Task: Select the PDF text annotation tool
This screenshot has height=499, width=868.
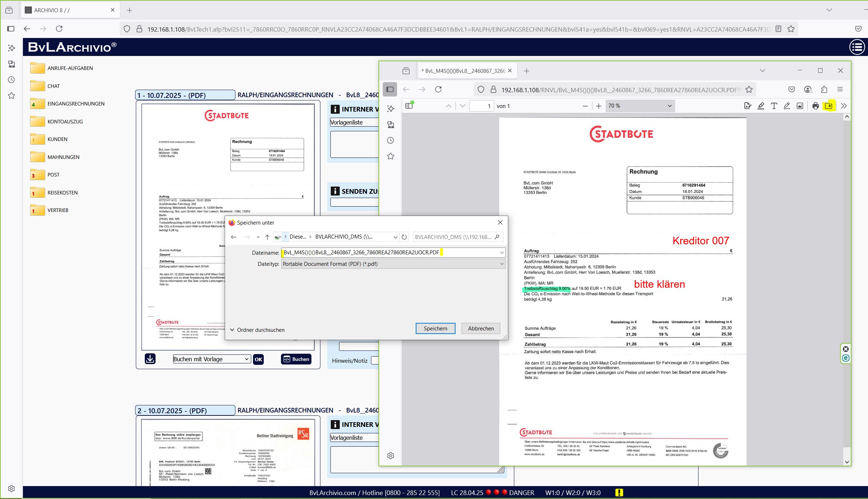Action: point(774,106)
